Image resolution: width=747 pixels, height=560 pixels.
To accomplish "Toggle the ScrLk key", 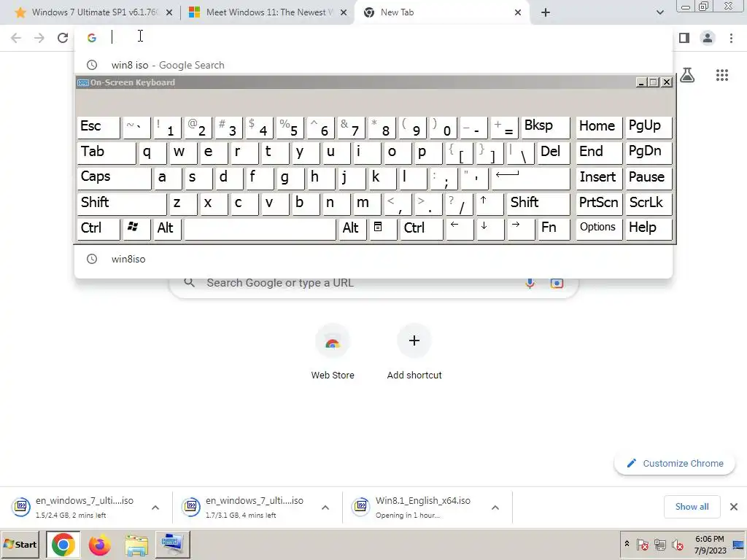I will 649,203.
